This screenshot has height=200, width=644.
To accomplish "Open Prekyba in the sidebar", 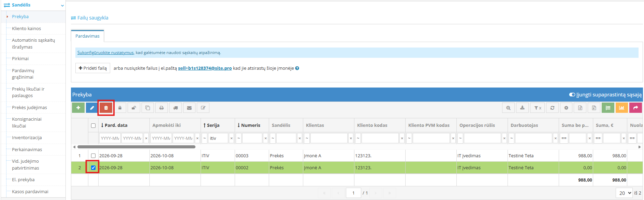I will pyautogui.click(x=20, y=16).
